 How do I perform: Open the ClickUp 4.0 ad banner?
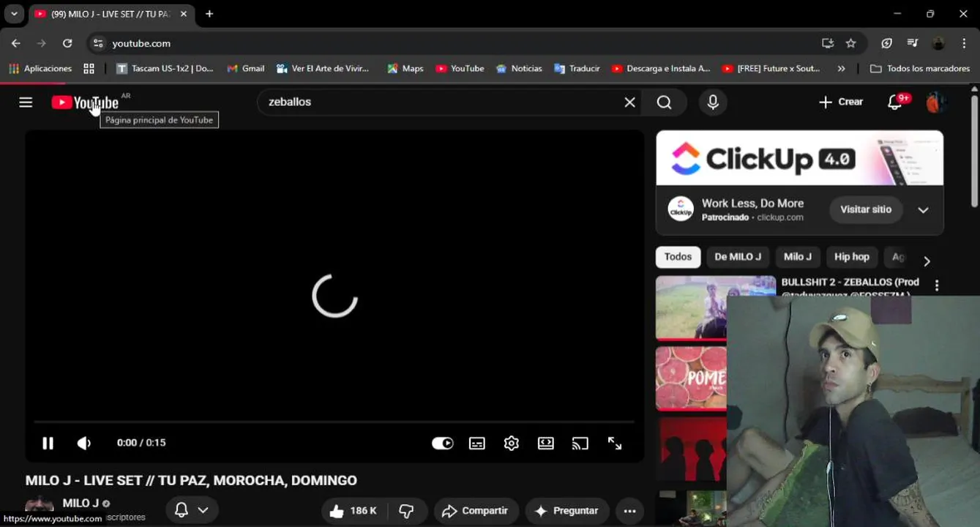tap(799, 158)
